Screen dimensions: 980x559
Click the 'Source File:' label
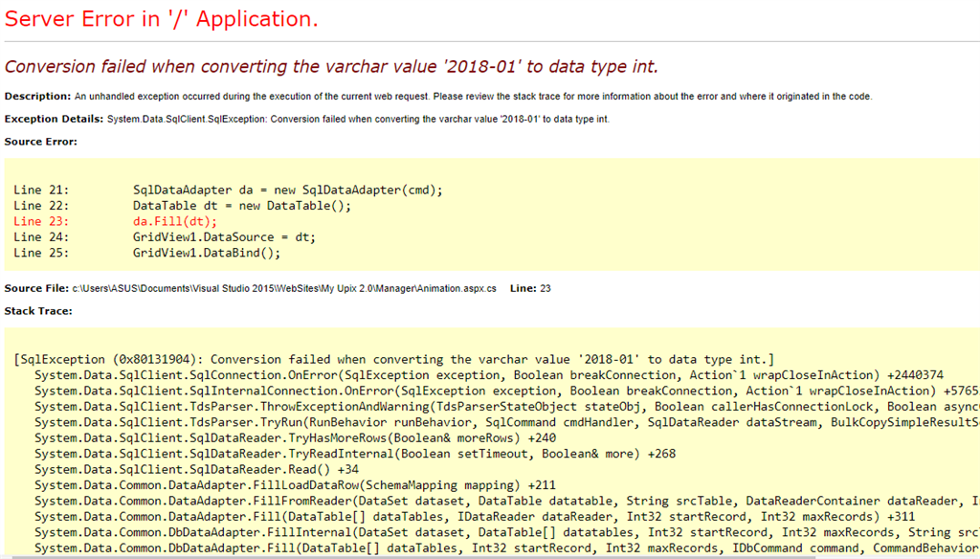click(36, 288)
